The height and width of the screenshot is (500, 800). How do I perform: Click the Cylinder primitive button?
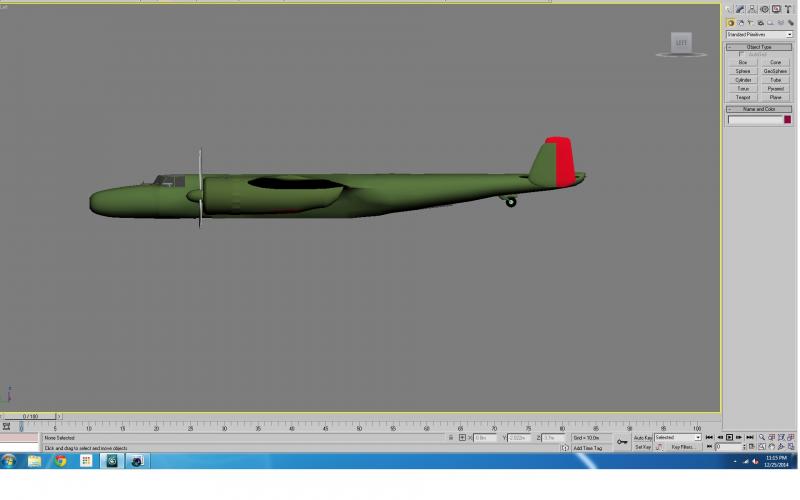click(742, 80)
